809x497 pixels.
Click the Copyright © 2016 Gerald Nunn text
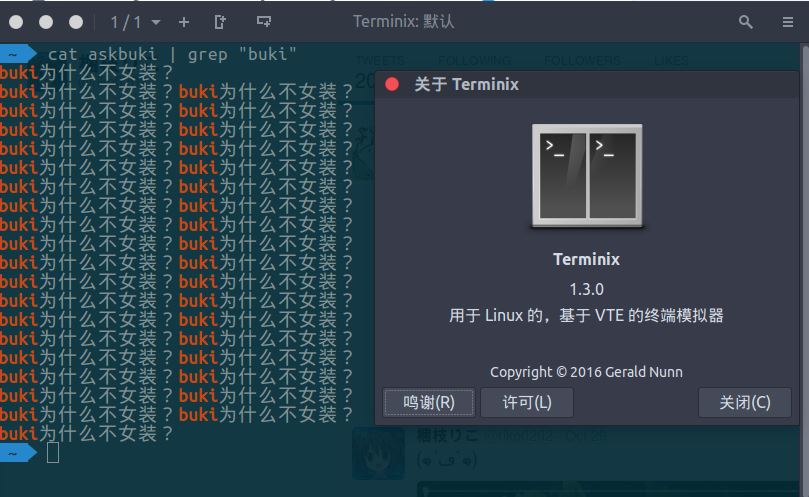tap(586, 372)
